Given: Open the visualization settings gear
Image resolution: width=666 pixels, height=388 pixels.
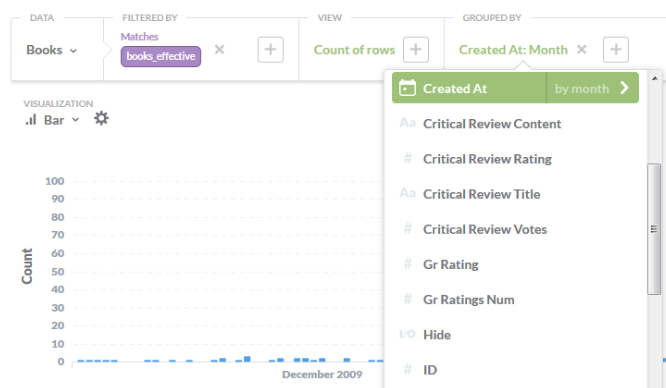Looking at the screenshot, I should pyautogui.click(x=101, y=119).
